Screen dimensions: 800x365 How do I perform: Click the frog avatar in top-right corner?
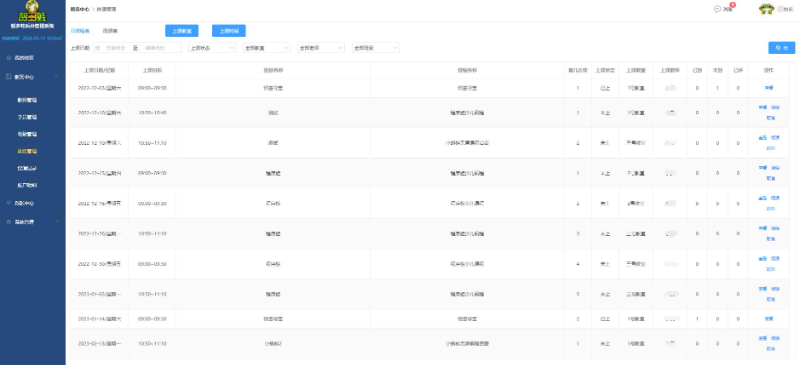766,9
